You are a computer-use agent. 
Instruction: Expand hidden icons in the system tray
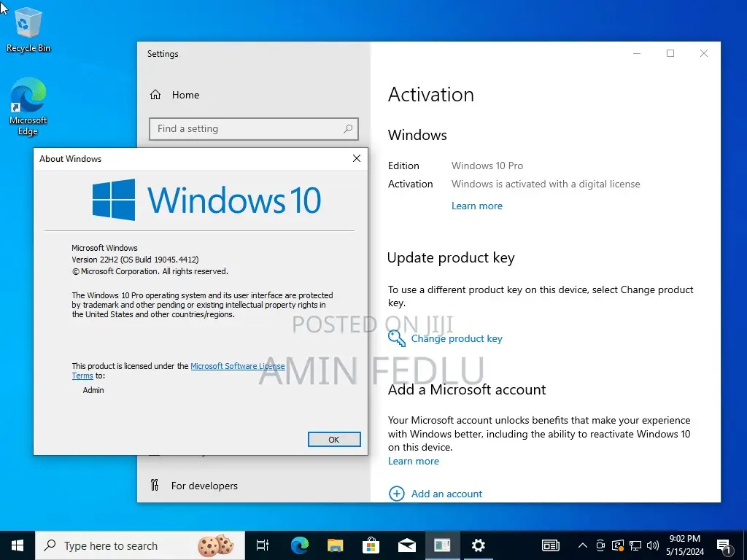pyautogui.click(x=582, y=545)
